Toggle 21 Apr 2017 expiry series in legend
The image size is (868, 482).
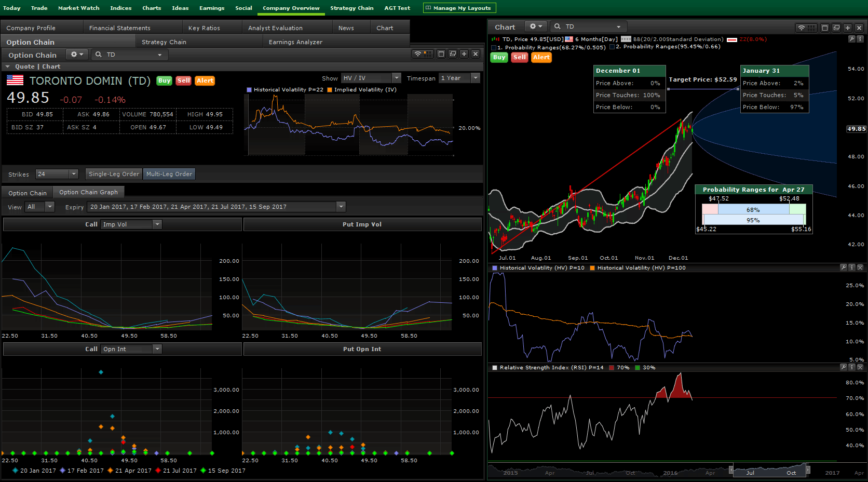pos(130,471)
